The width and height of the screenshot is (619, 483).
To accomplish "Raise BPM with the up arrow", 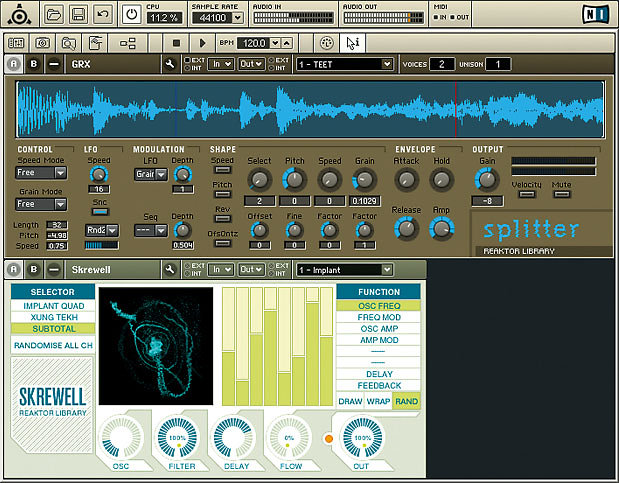I will [x=287, y=43].
